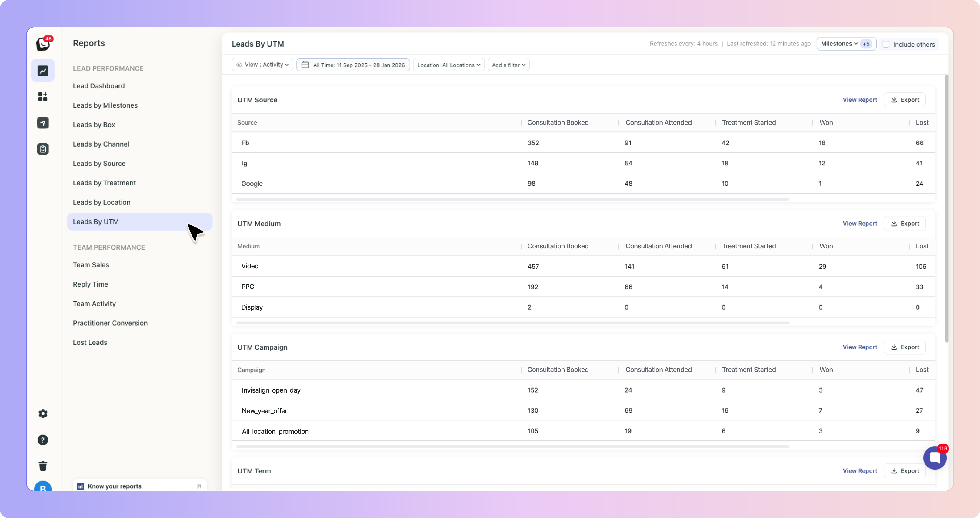The width and height of the screenshot is (980, 518).
Task: Click the help question mark icon
Action: (x=43, y=440)
